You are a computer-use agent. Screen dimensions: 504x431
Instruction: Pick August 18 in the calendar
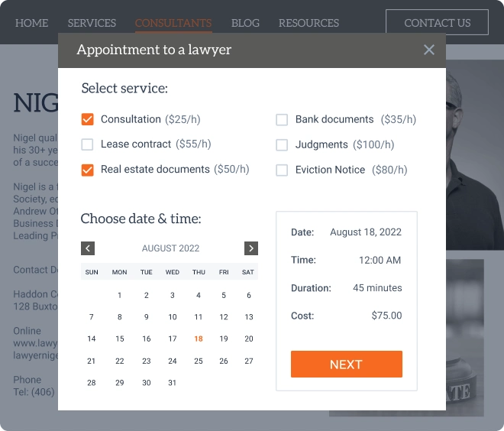tap(199, 339)
